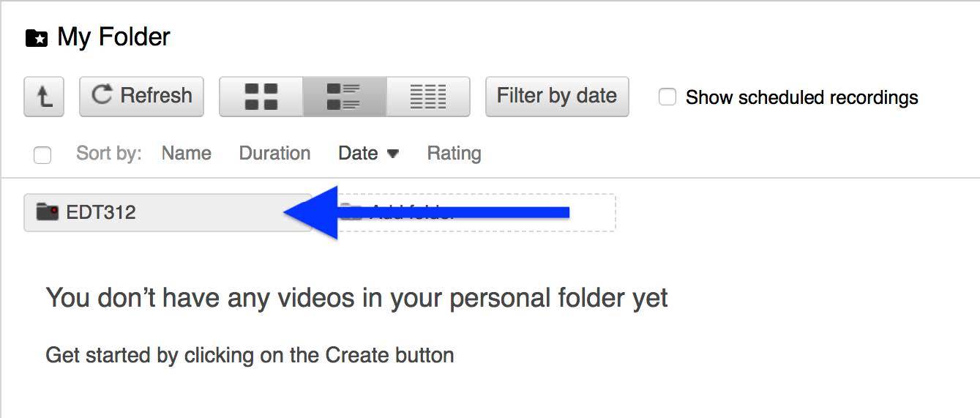Click the EDT312 folder icon

point(47,212)
